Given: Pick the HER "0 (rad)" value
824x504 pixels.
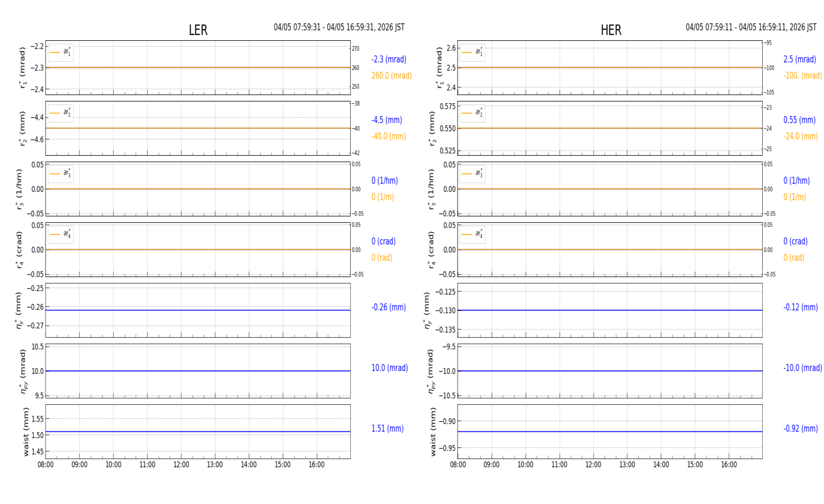Looking at the screenshot, I should (794, 258).
